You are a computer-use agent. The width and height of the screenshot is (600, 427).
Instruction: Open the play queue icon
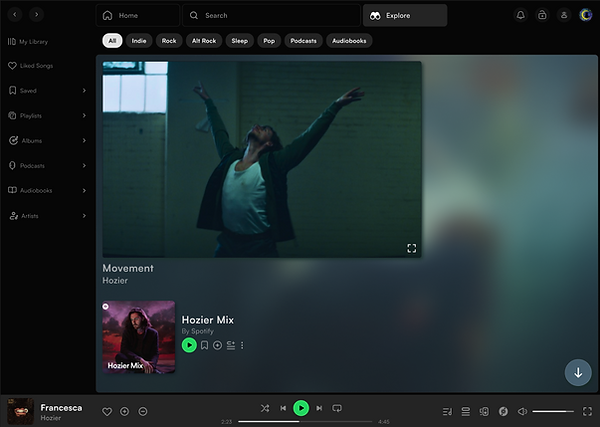pos(466,411)
